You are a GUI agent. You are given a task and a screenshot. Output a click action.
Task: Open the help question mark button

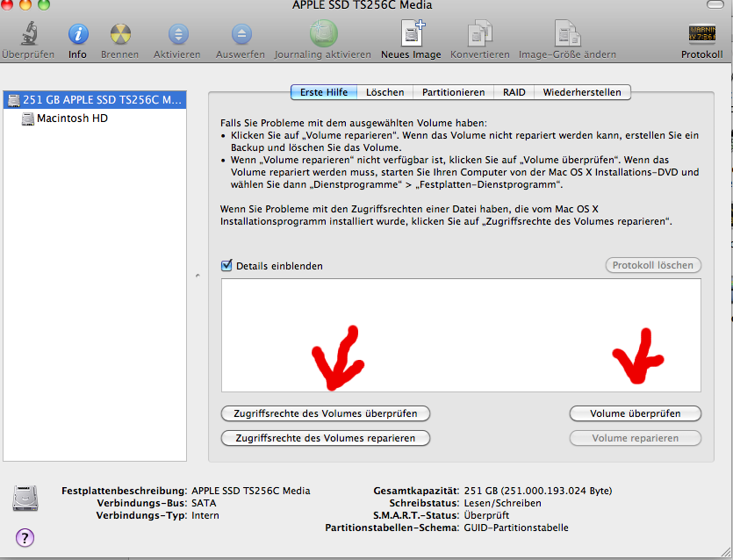25,537
